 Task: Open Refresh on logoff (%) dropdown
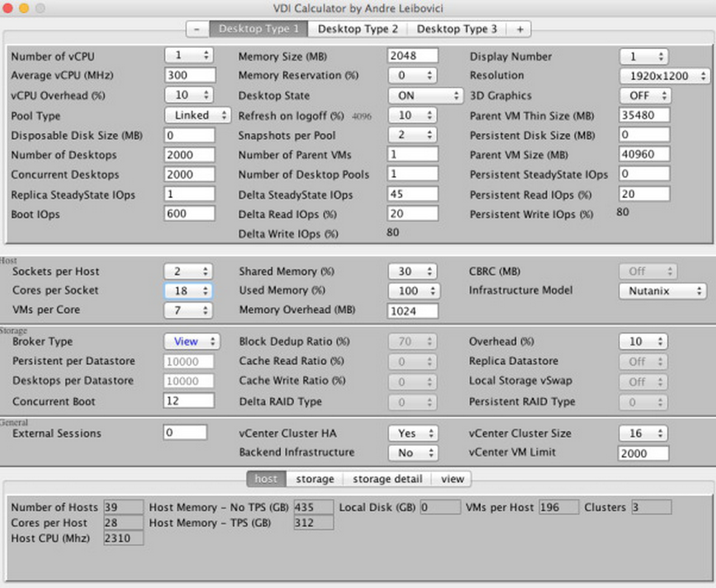(412, 115)
